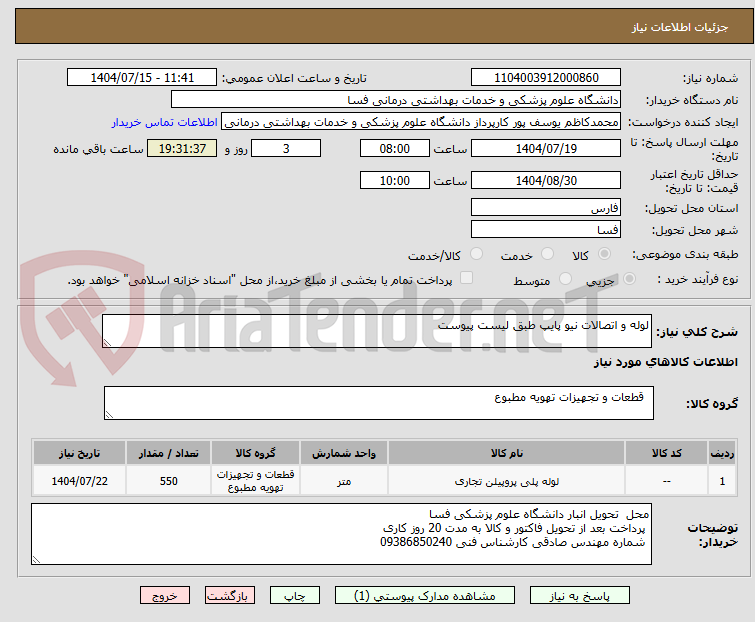The height and width of the screenshot is (622, 755).
Task: Click price validity date 1404/08/30 field
Action: tap(546, 180)
